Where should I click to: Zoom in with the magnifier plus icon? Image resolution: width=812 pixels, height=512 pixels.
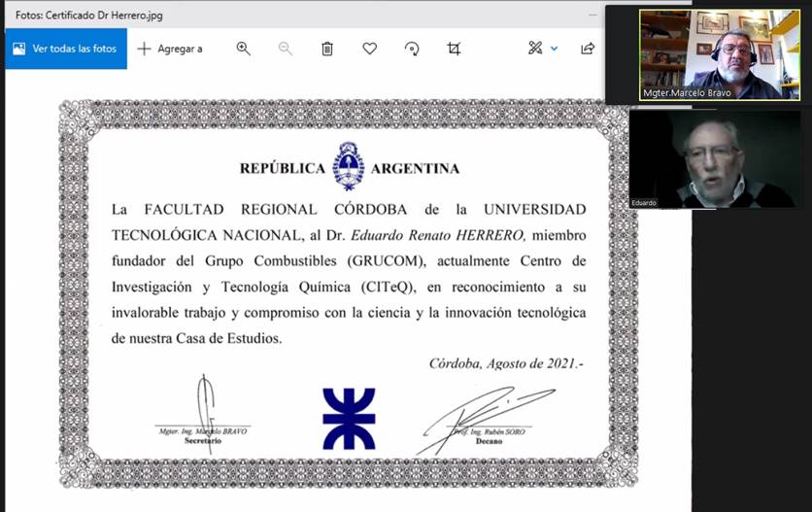pyautogui.click(x=244, y=49)
